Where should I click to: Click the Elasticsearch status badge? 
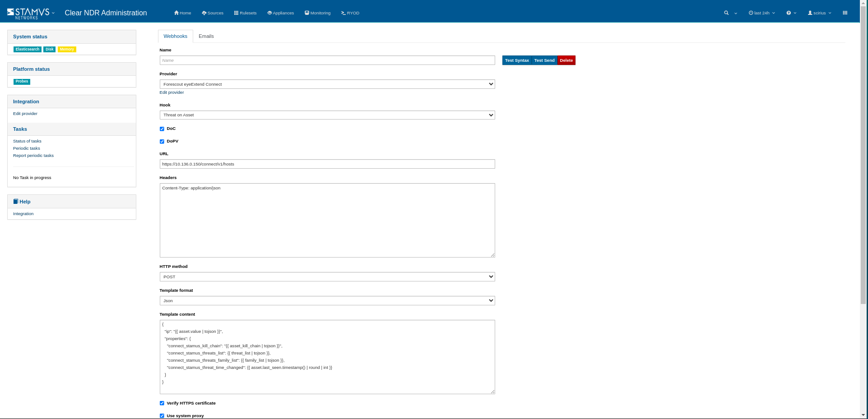coord(27,50)
